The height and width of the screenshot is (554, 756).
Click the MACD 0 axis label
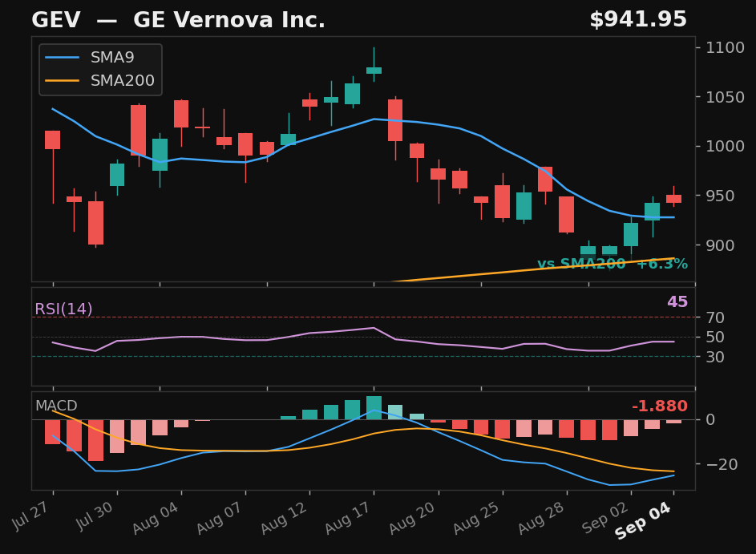[710, 419]
